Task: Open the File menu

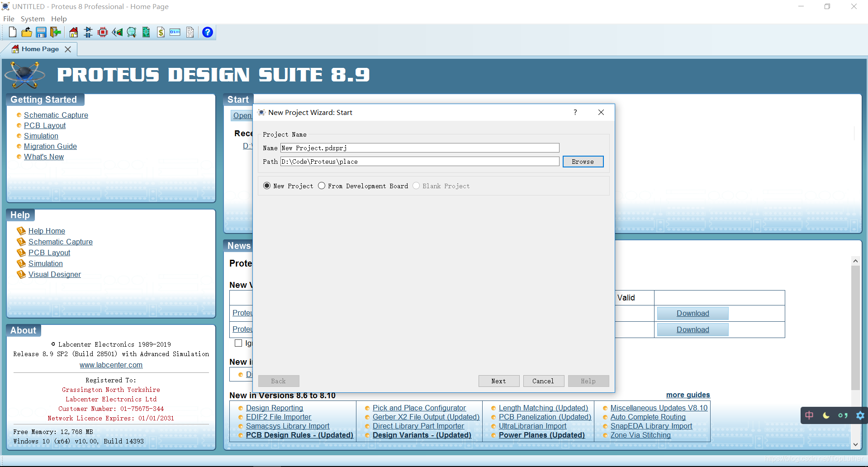Action: point(9,19)
